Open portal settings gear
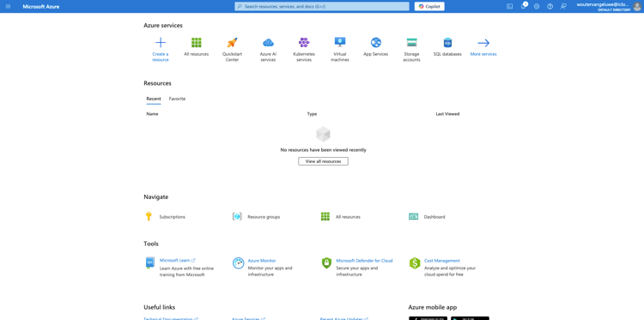 tap(537, 6)
